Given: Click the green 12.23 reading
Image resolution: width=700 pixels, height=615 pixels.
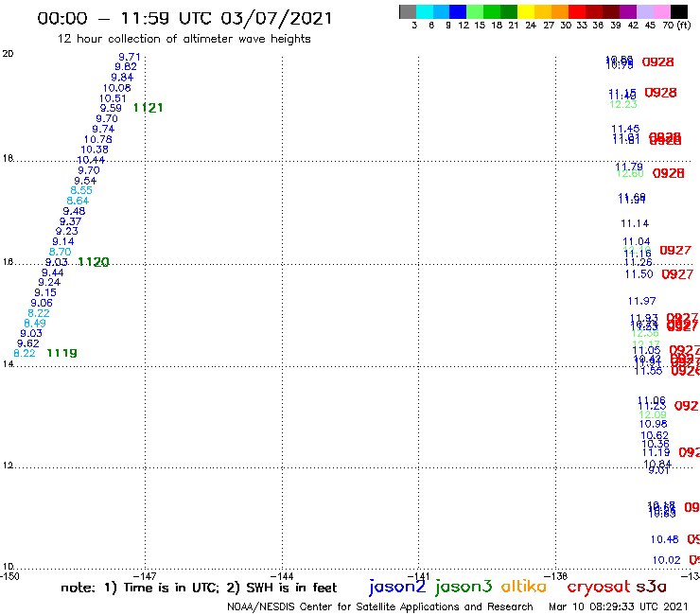Looking at the screenshot, I should pyautogui.click(x=623, y=104).
